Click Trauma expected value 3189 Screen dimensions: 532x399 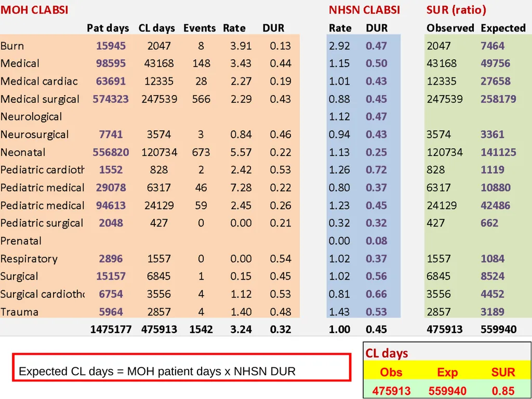(493, 312)
